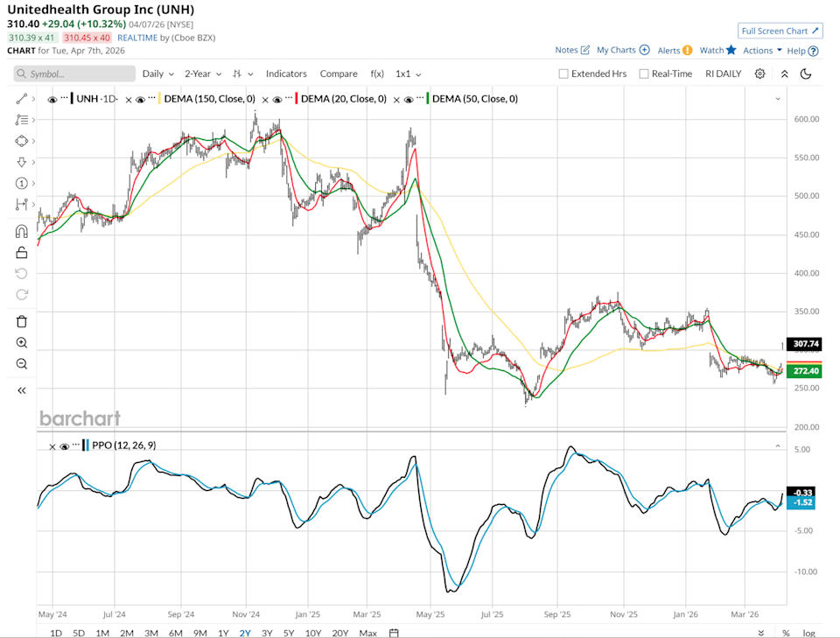Collapse the drawing toolbar with double chevrons
Screen dimensions: 840x638
[x=21, y=391]
